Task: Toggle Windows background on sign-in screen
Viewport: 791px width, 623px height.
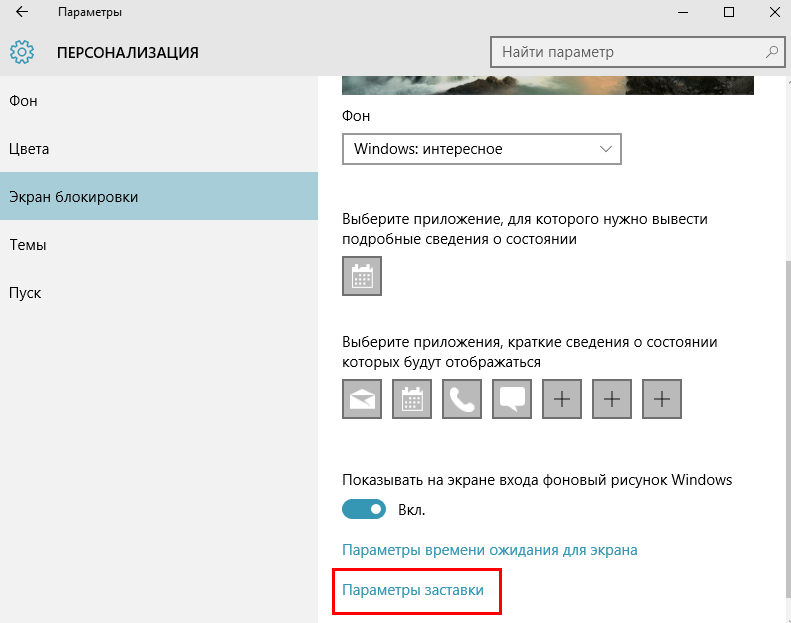Action: [364, 509]
